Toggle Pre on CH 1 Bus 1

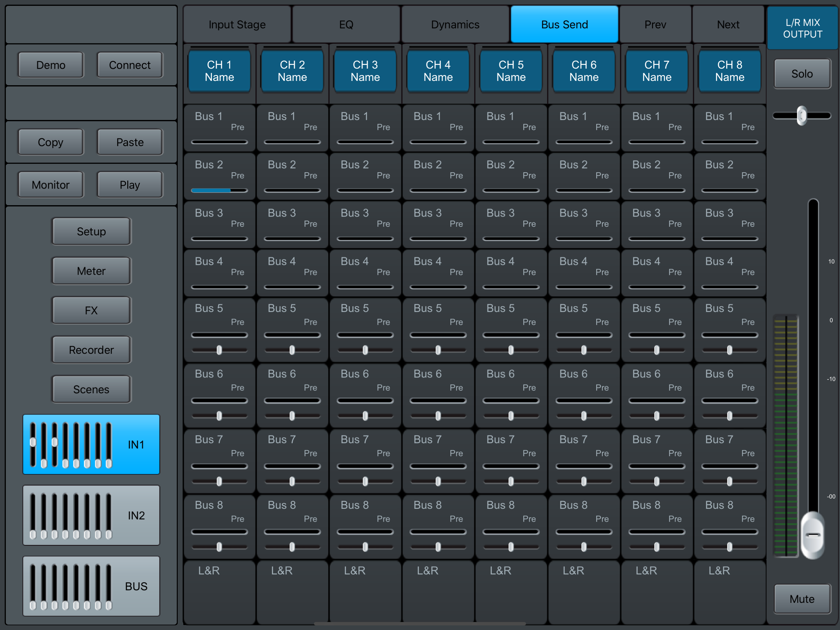237,127
